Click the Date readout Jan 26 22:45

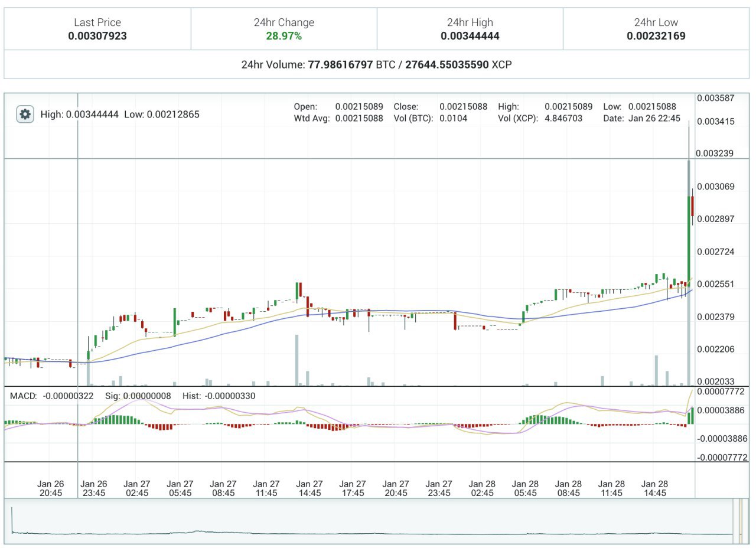pos(654,118)
